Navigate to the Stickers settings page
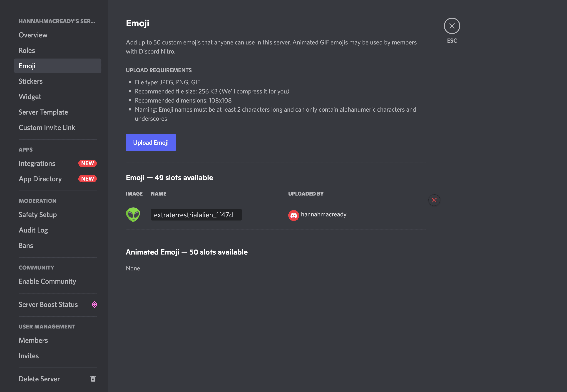 pyautogui.click(x=31, y=81)
